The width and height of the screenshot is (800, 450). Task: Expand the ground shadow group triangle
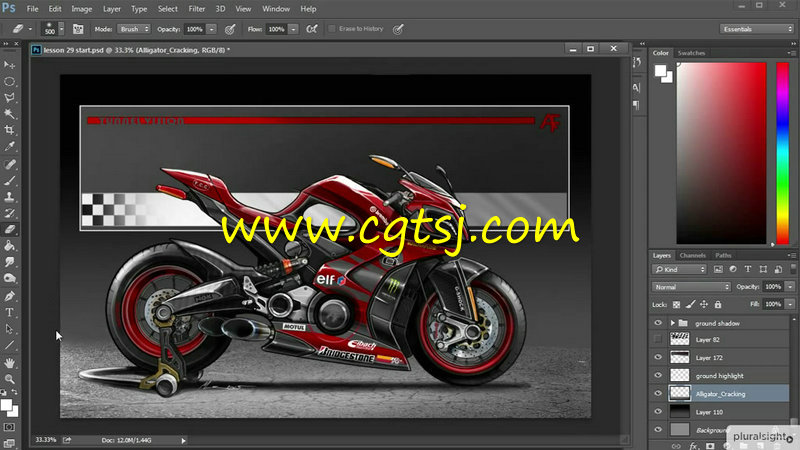(x=672, y=323)
